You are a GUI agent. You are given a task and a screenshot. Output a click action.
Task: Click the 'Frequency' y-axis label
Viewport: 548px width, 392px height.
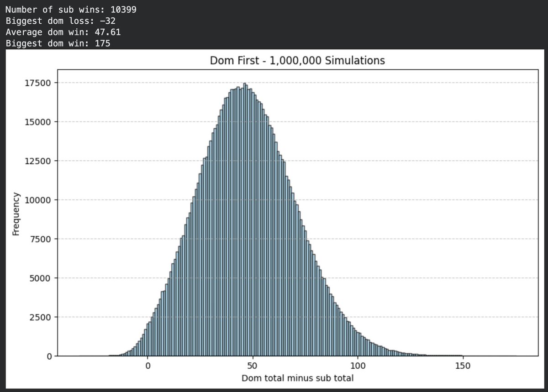(16, 214)
